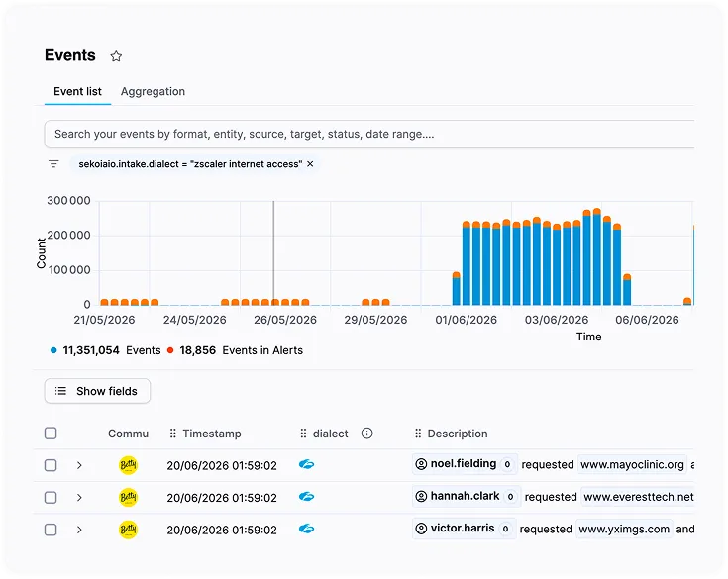Click the Commu column header

(x=128, y=434)
